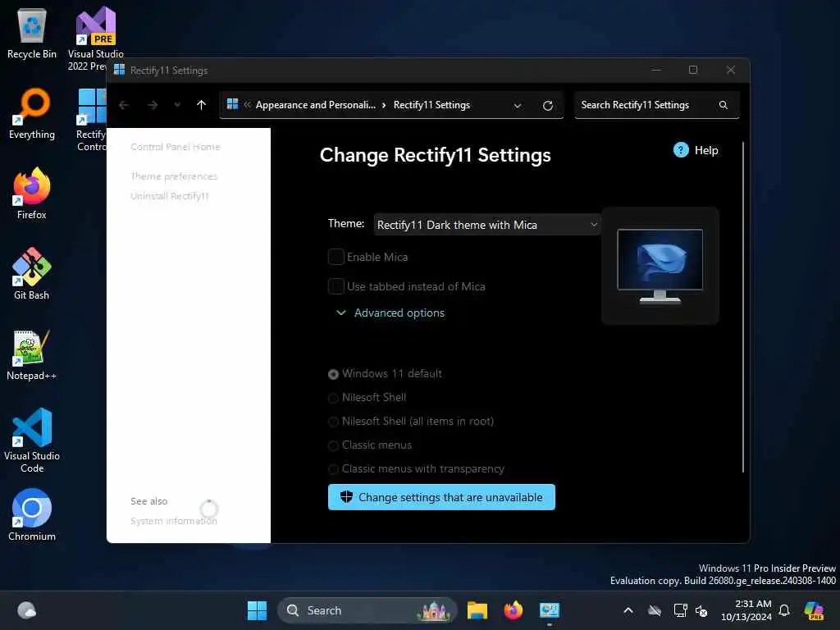
Task: Open Visual Studio Code desktop shortcut
Action: [32, 441]
